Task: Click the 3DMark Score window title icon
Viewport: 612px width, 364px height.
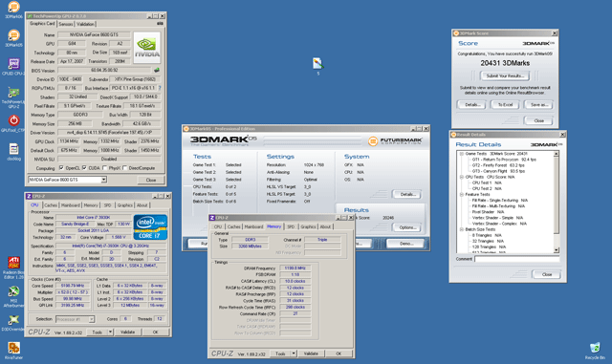Action: pyautogui.click(x=456, y=33)
